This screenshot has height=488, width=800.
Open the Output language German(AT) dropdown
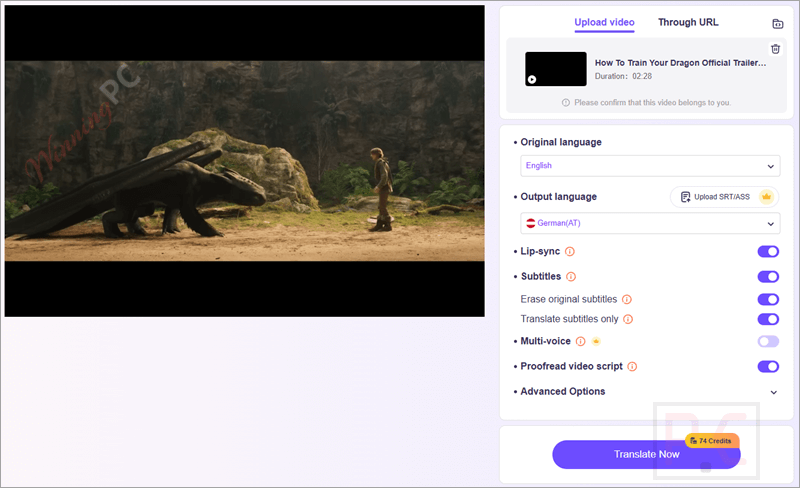pyautogui.click(x=650, y=223)
